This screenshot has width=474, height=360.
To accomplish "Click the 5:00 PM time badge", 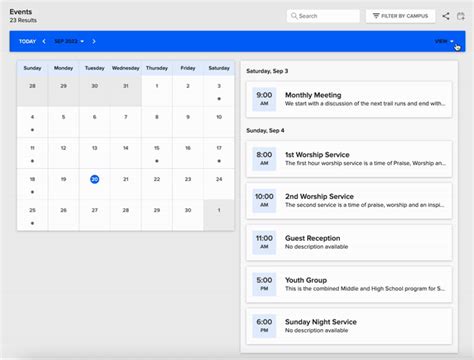I will pos(264,284).
